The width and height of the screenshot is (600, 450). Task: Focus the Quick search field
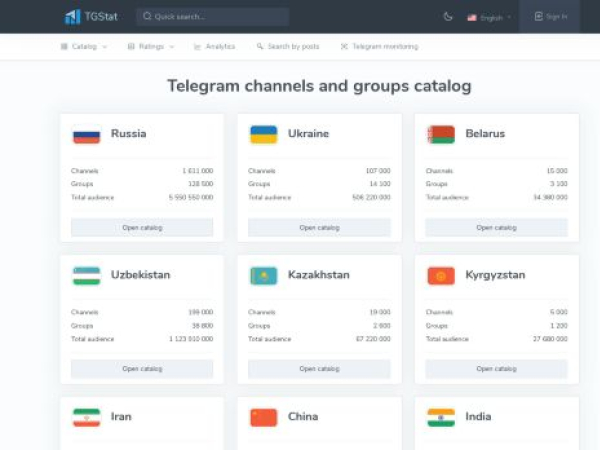(x=213, y=16)
